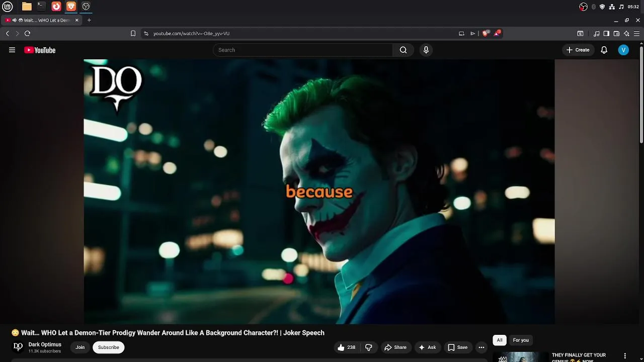
Task: Click the video player to pause
Action: [319, 192]
